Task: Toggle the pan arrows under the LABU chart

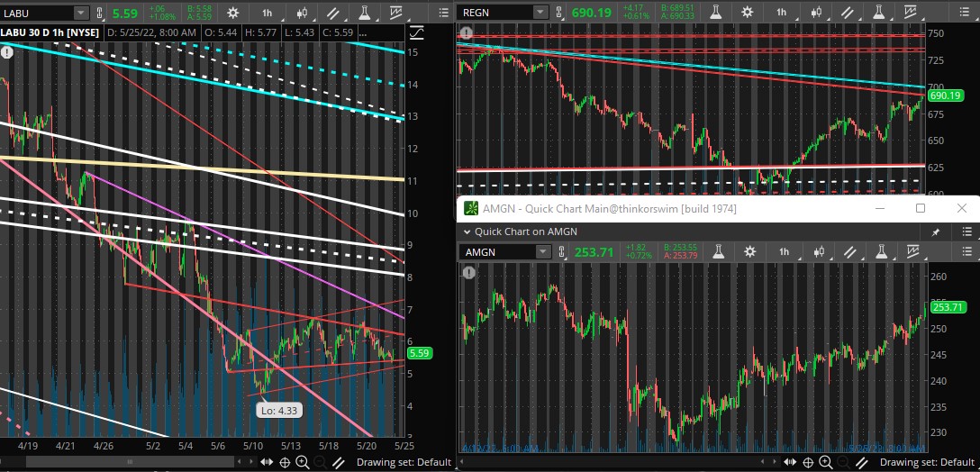Action: [268, 462]
